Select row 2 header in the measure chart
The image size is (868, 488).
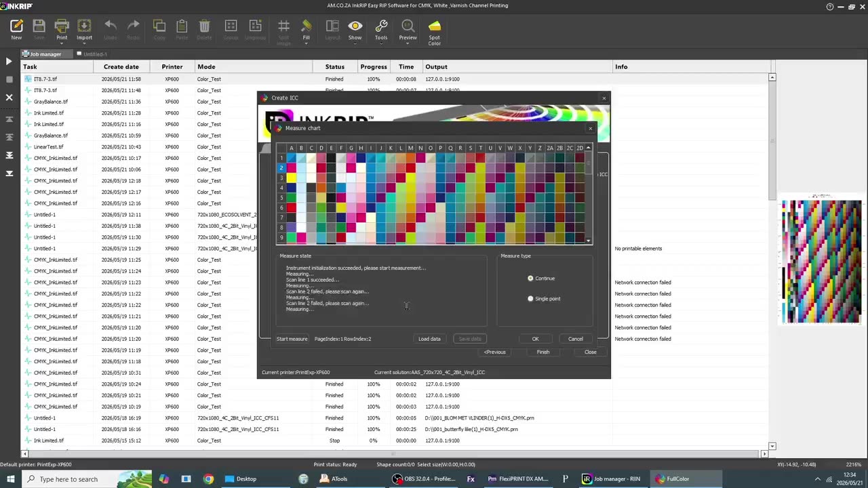(281, 168)
